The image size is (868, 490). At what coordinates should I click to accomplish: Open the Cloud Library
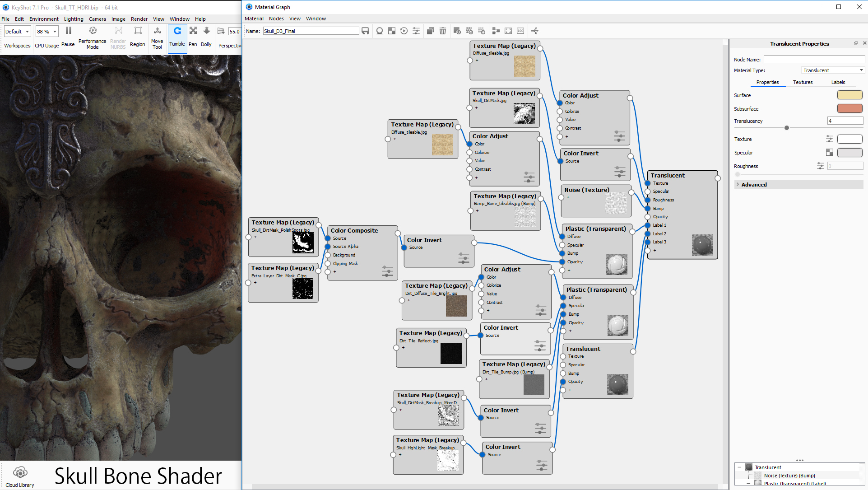(x=20, y=476)
